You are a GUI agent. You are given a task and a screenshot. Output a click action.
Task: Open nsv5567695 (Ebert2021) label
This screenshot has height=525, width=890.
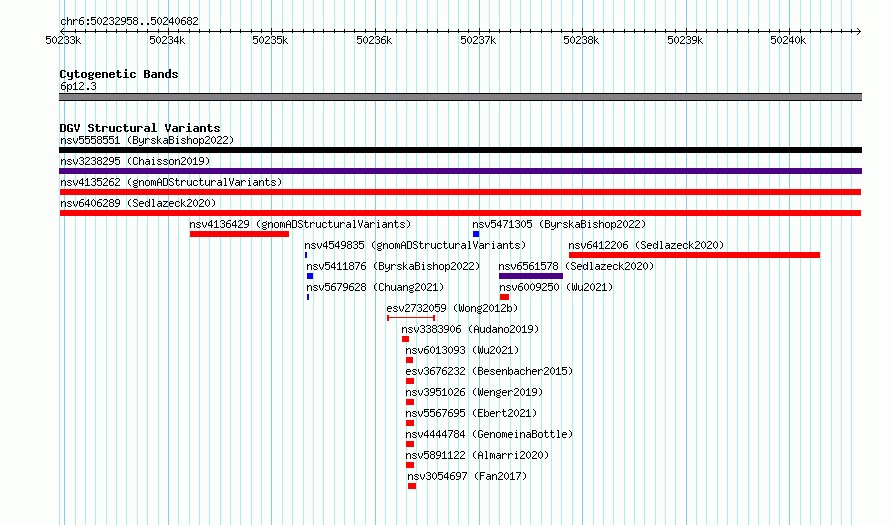pyautogui.click(x=471, y=413)
